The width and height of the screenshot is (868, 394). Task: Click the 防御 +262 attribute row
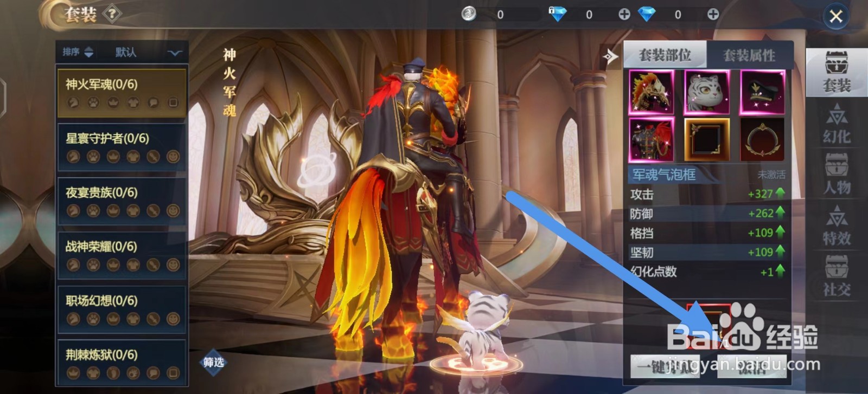(x=707, y=214)
